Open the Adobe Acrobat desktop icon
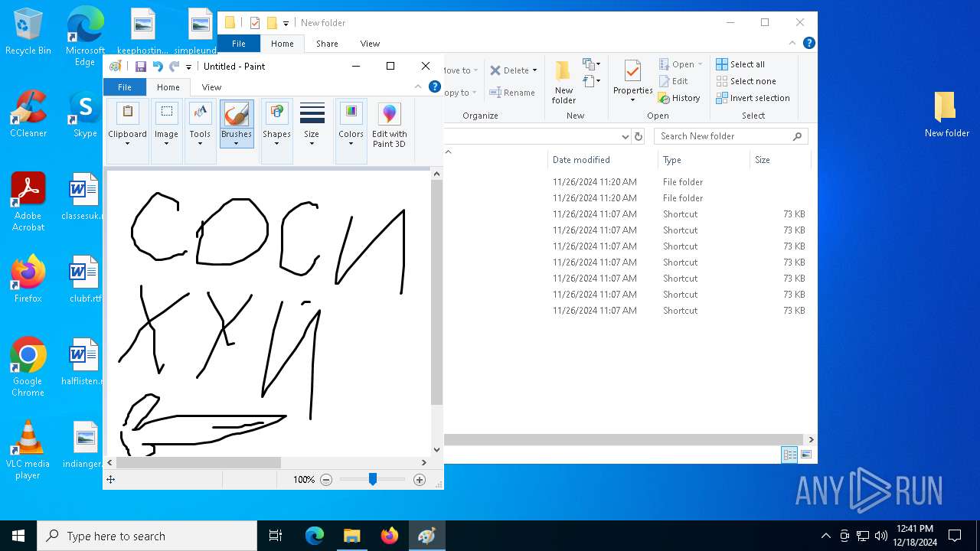The image size is (980, 551). 28,201
